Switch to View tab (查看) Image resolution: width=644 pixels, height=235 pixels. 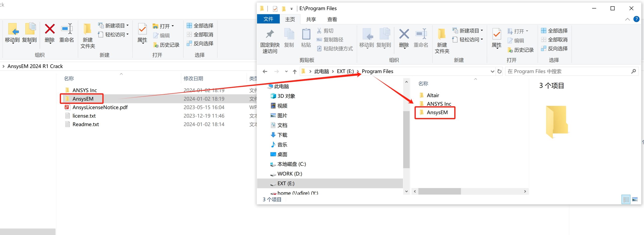click(x=332, y=19)
